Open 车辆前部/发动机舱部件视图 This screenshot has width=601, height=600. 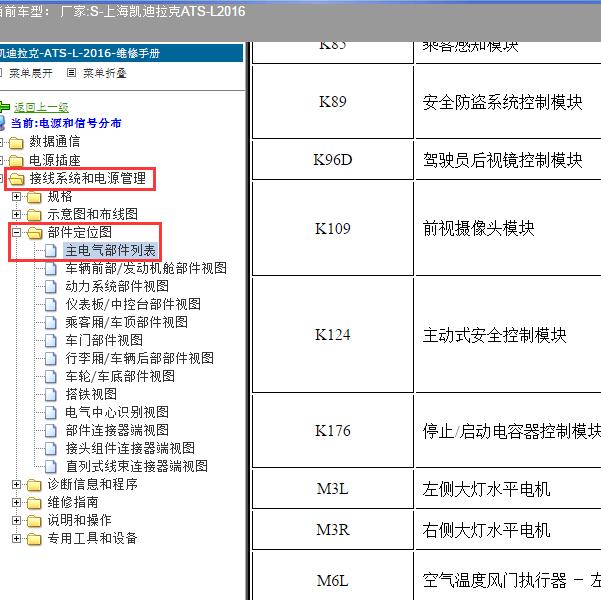tap(146, 268)
